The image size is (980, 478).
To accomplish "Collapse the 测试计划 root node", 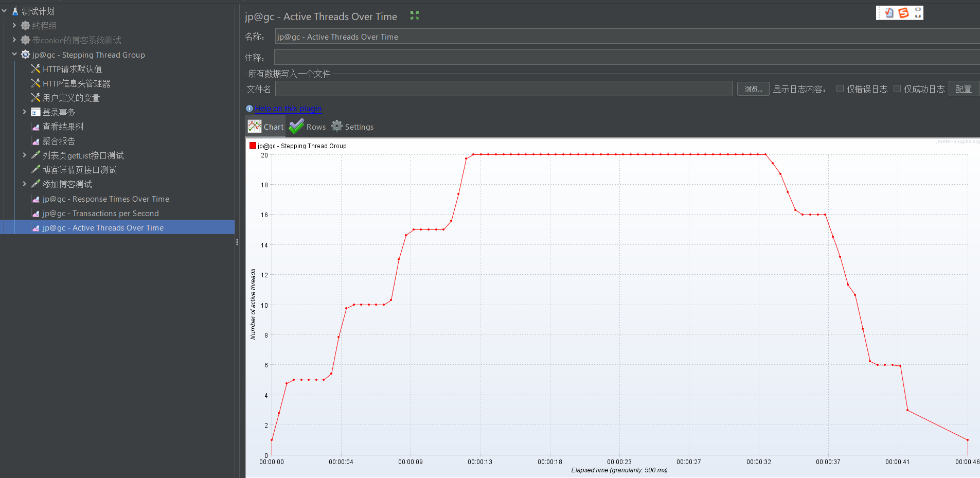I will click(5, 11).
